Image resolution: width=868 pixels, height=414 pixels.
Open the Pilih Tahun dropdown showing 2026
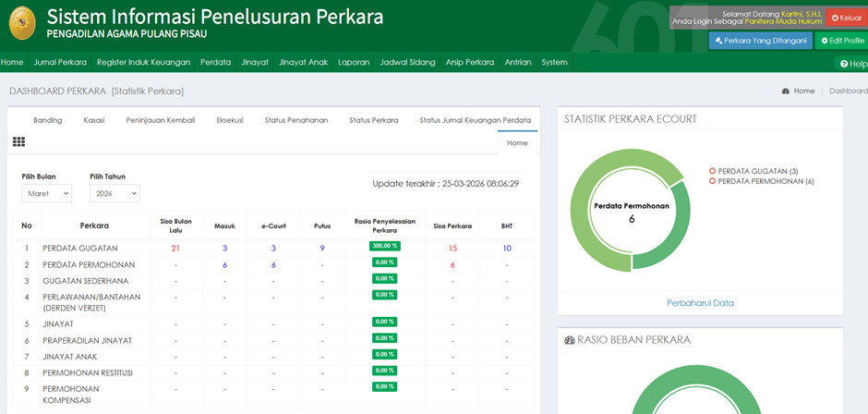click(x=115, y=193)
